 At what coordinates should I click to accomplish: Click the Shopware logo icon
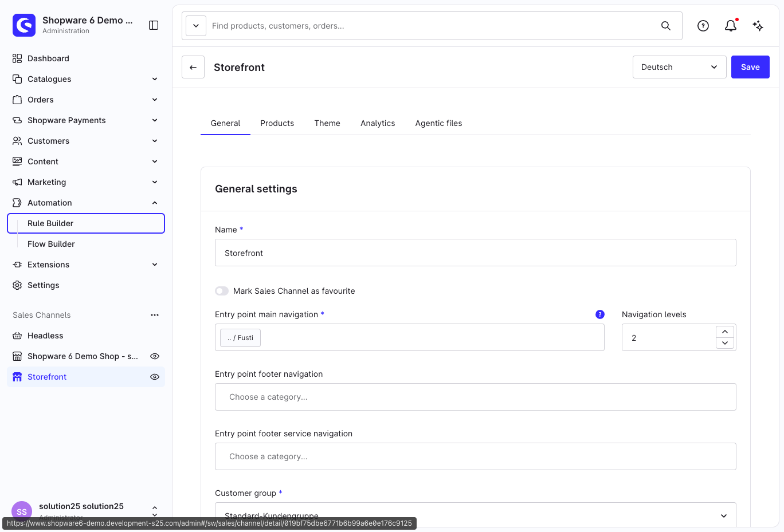pyautogui.click(x=24, y=25)
